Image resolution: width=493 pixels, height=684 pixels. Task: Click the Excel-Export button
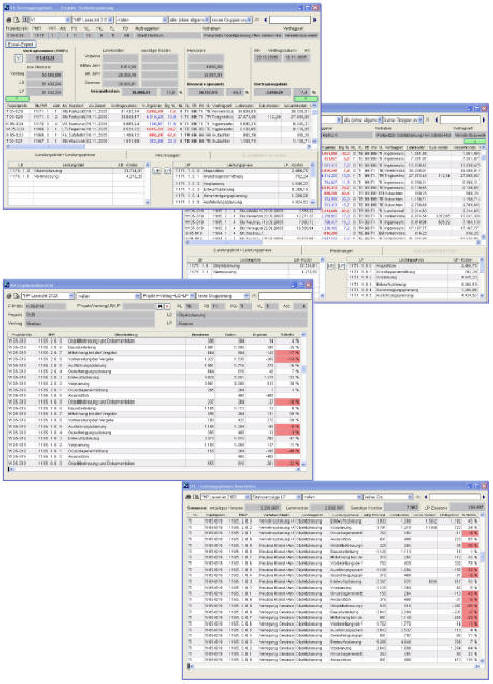21,44
